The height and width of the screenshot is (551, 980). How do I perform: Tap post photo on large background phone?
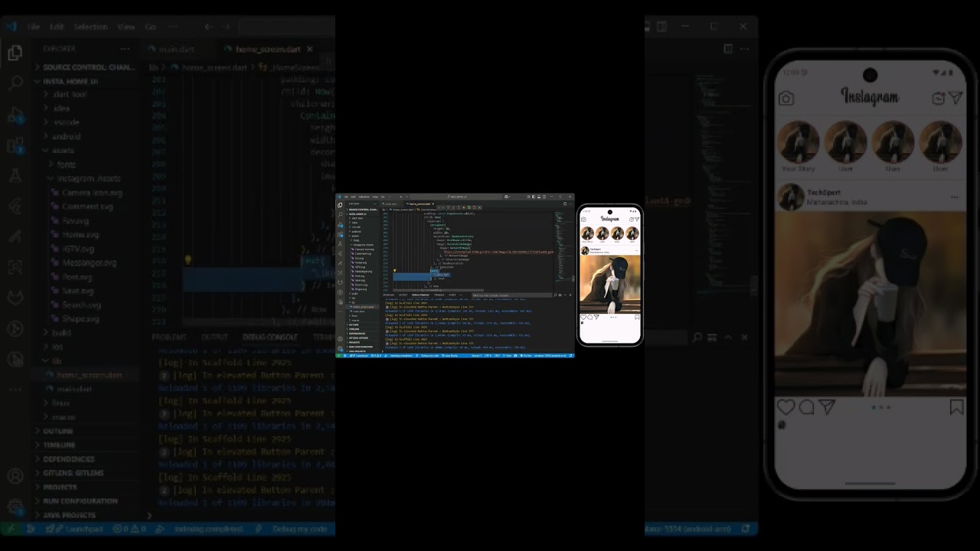pos(871,304)
